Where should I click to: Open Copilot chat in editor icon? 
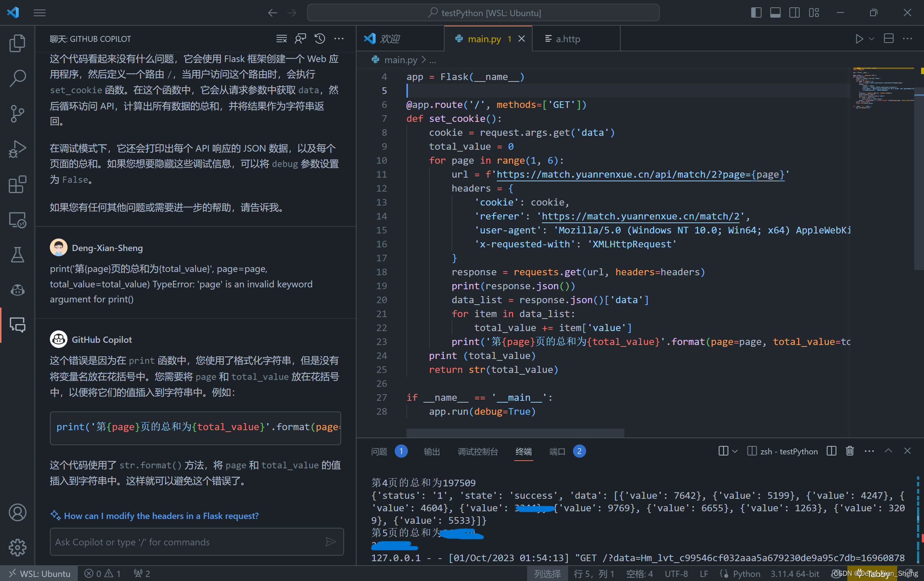point(300,39)
